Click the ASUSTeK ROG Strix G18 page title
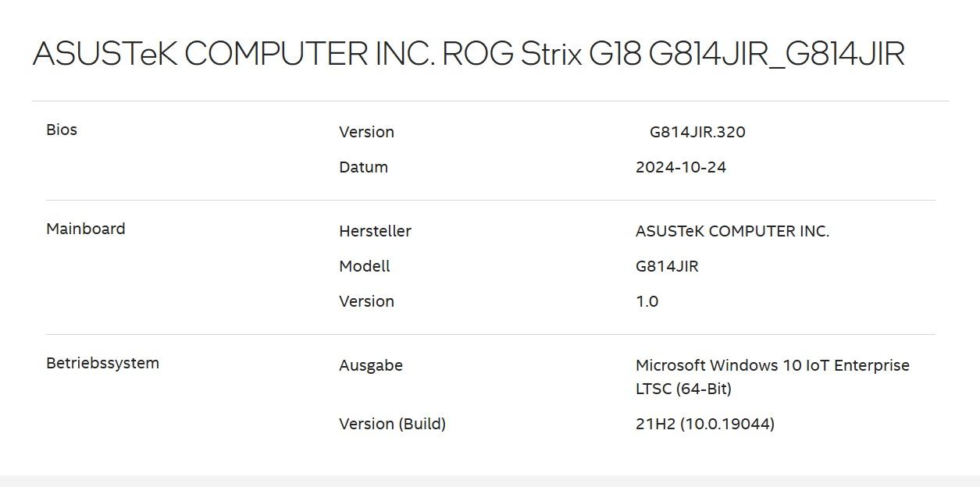This screenshot has height=487, width=980. pyautogui.click(x=469, y=54)
